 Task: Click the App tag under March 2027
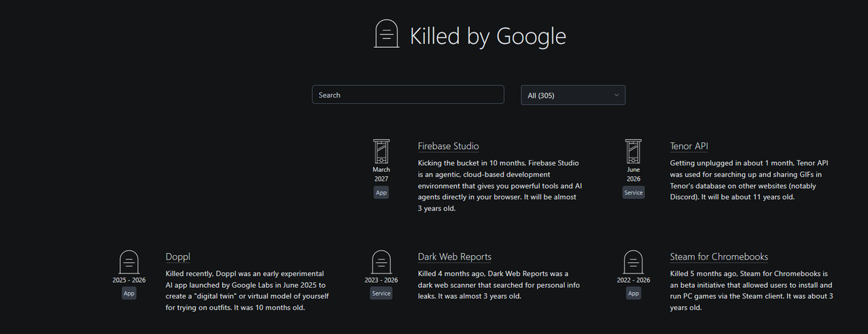[381, 192]
